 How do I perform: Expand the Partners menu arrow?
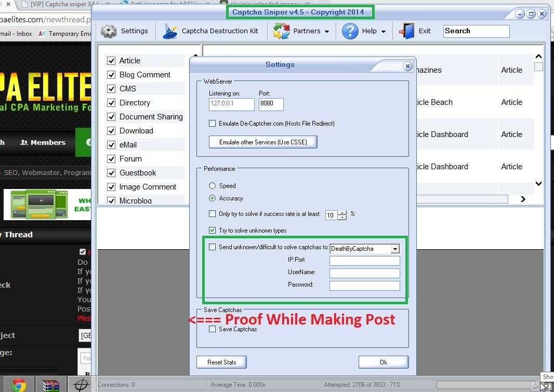click(x=327, y=32)
